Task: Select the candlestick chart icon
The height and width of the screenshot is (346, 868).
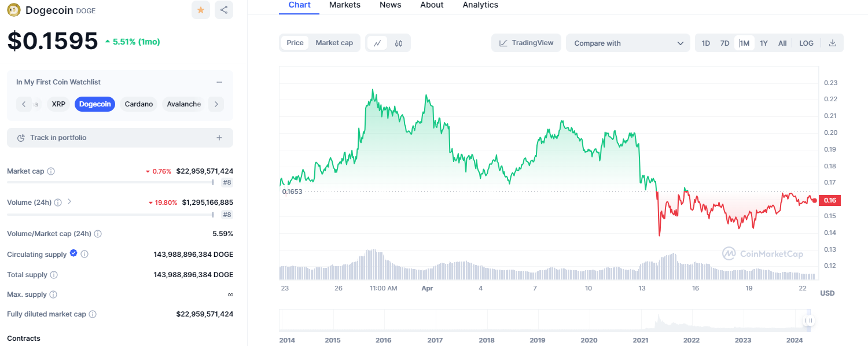Action: [x=399, y=43]
